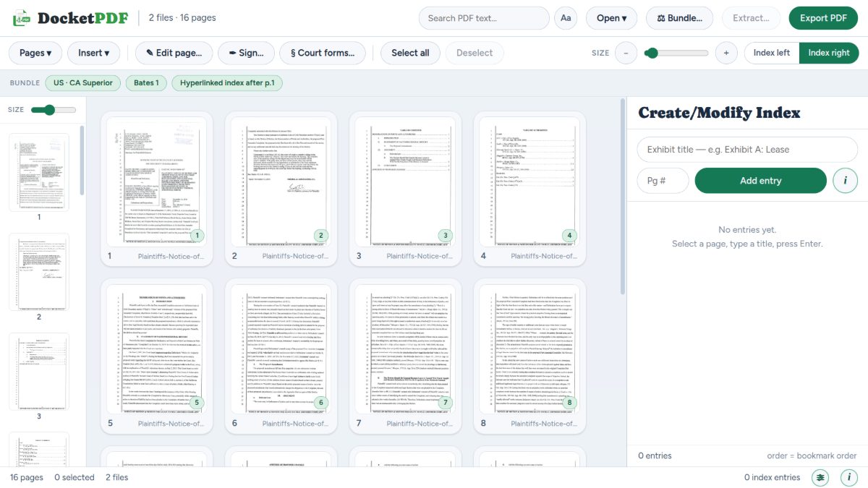Click the green badge 4 on page 4
This screenshot has width=868, height=488.
(x=570, y=235)
